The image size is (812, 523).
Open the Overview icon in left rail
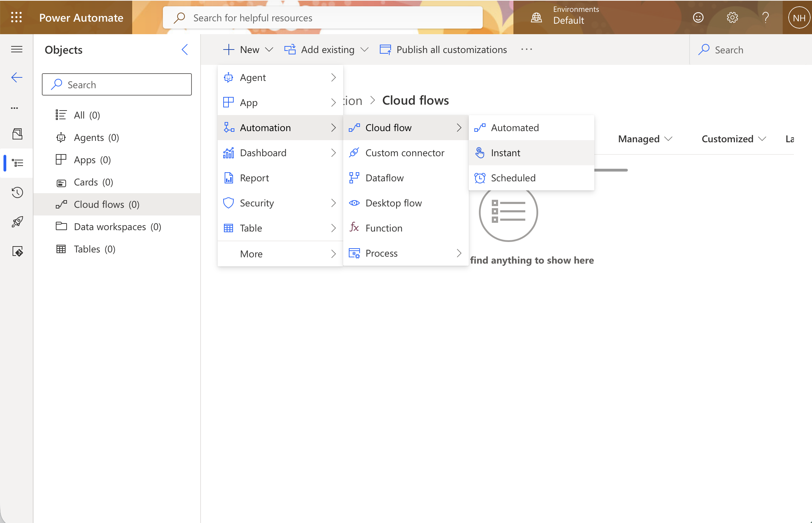click(17, 134)
